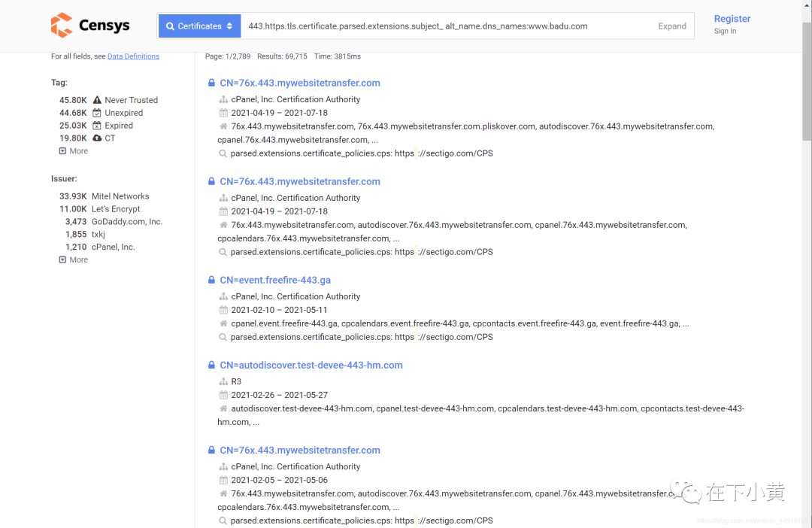
Task: Click calendar icon beside 2021-02-05 – 2021-05-06
Action: [x=223, y=480]
